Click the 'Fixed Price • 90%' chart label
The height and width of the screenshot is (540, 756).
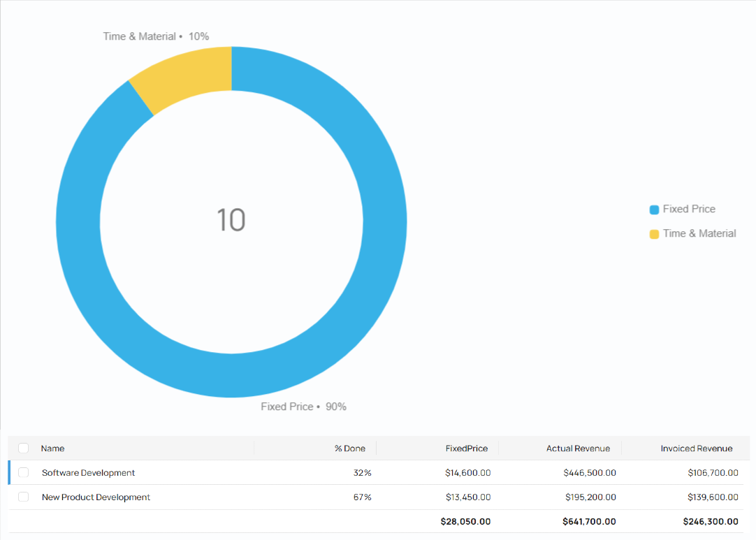(x=303, y=407)
